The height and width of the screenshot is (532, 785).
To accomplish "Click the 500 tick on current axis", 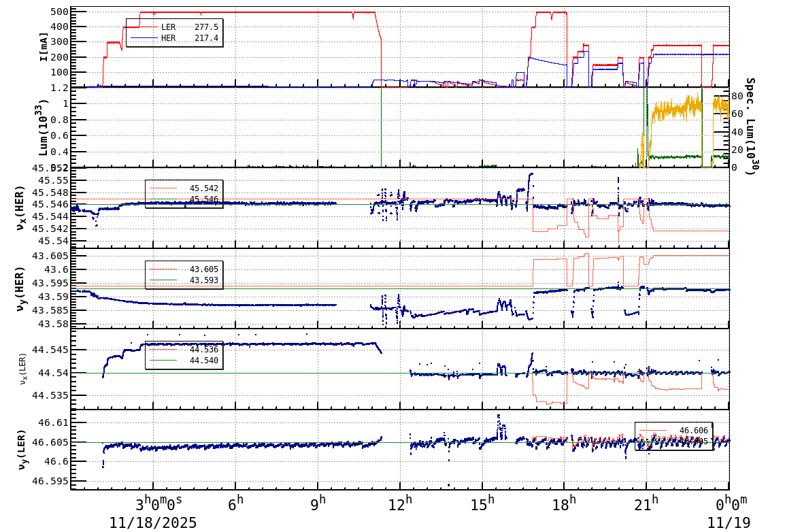I will [x=60, y=12].
